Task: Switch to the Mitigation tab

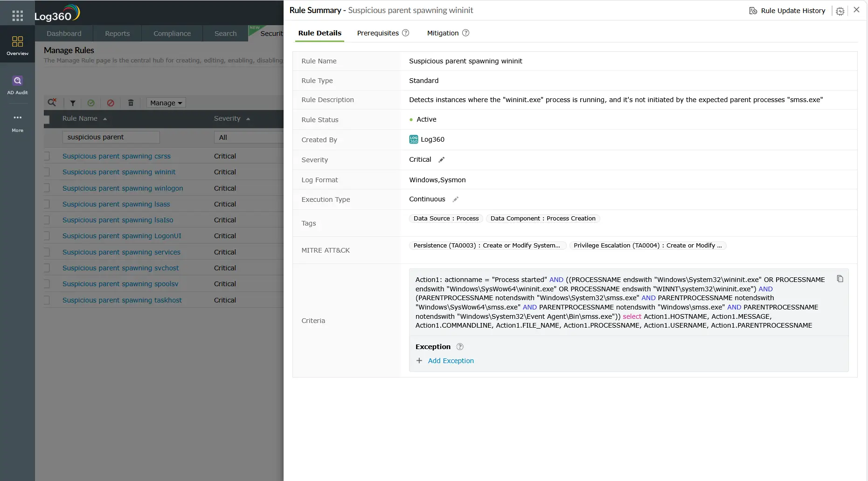Action: [442, 33]
